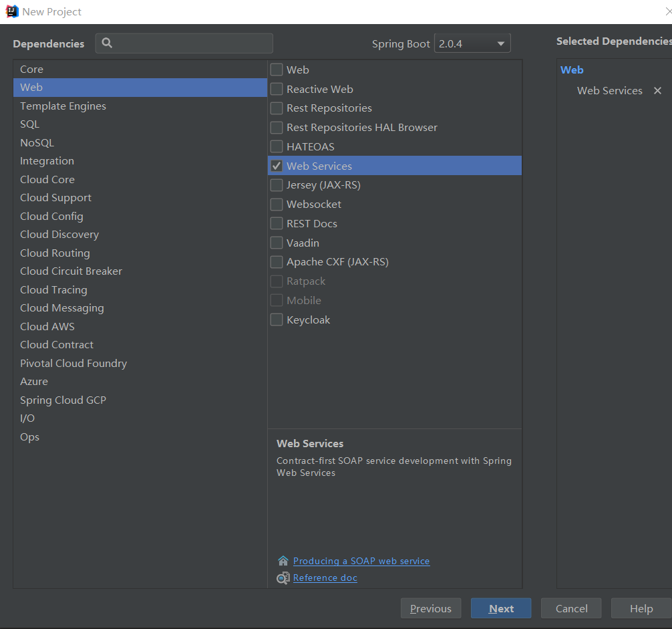Click the Next button
Image resolution: width=672 pixels, height=629 pixels.
(x=501, y=608)
